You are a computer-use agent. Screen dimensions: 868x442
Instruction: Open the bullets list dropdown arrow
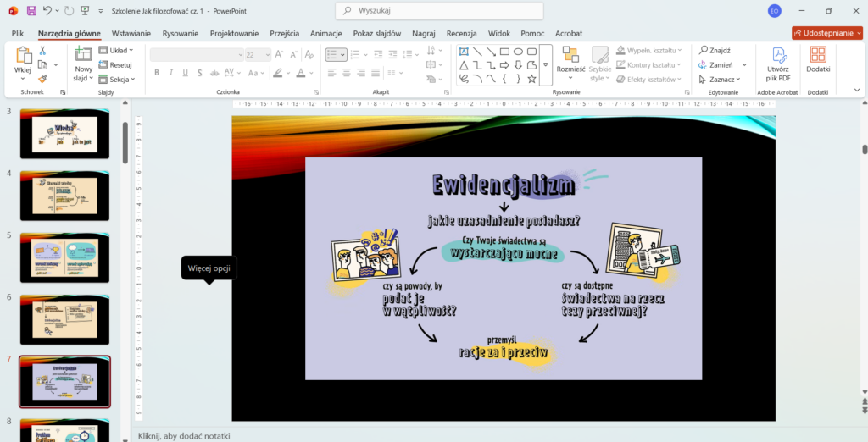[343, 55]
